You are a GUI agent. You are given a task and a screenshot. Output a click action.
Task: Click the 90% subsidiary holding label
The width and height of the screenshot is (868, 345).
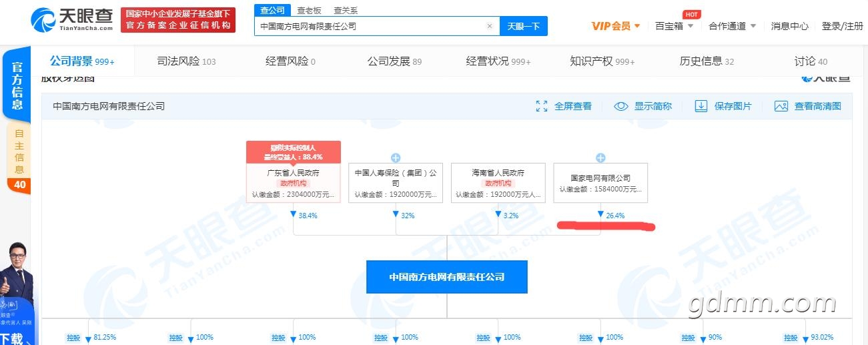click(x=715, y=338)
